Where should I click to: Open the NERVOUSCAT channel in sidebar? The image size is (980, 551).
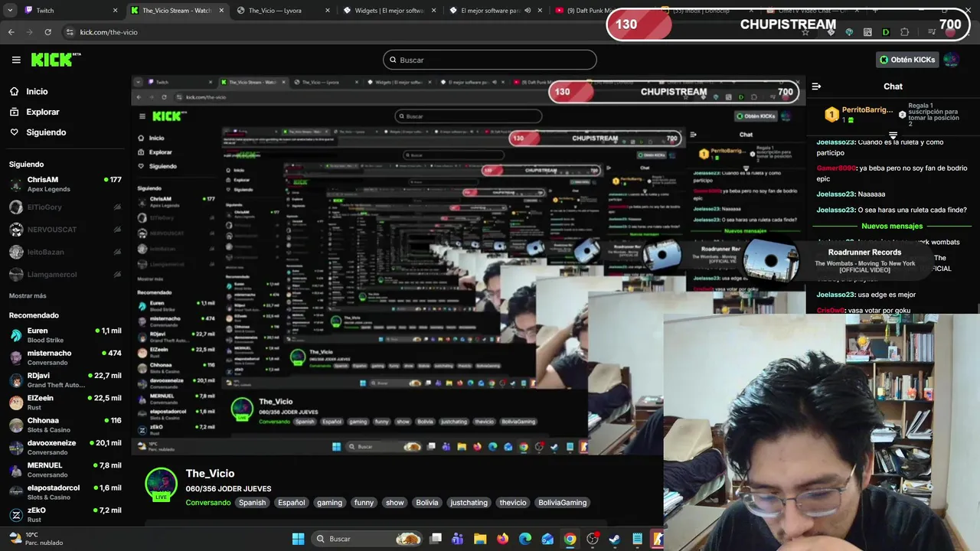65,230
